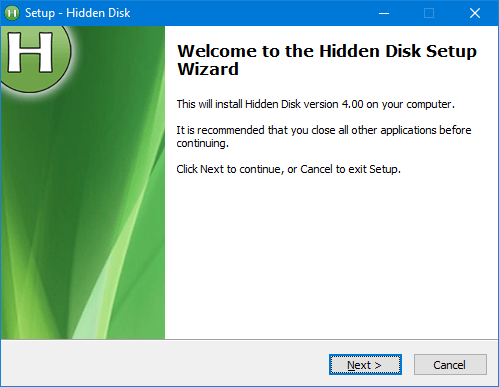
Task: Click the Hidden Disk title bar icon
Action: point(12,13)
